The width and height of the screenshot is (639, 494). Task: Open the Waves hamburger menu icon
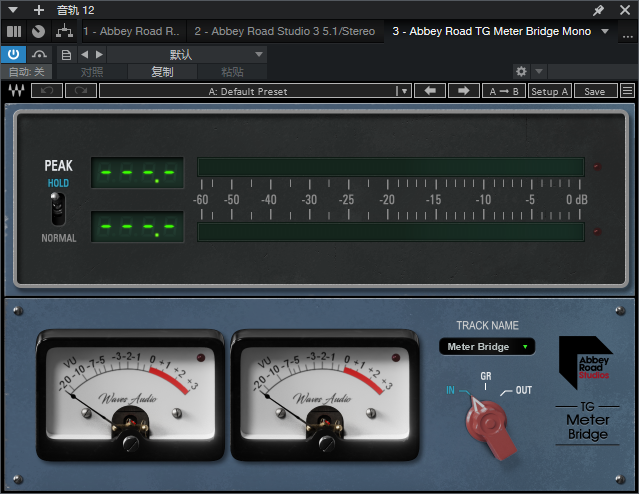[x=628, y=90]
